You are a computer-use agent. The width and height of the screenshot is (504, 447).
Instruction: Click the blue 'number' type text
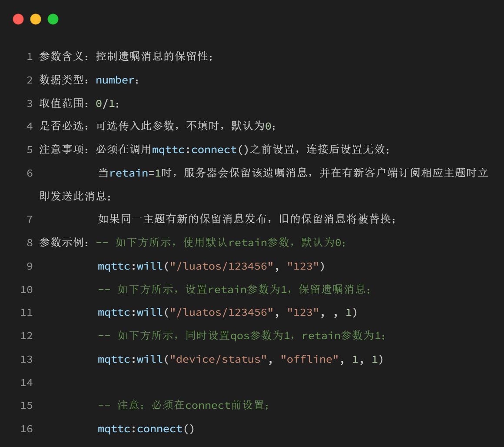tap(115, 80)
